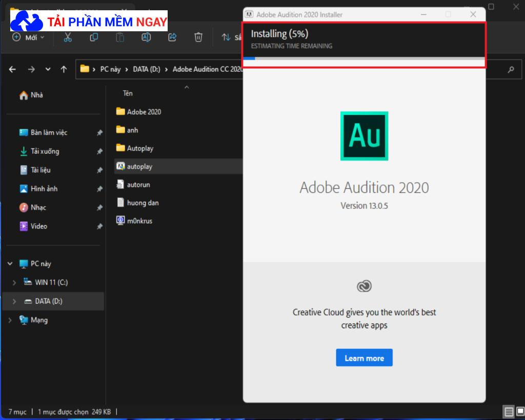525x420 pixels.
Task: Open Tải xuống downloads in the sidebar
Action: click(x=45, y=151)
